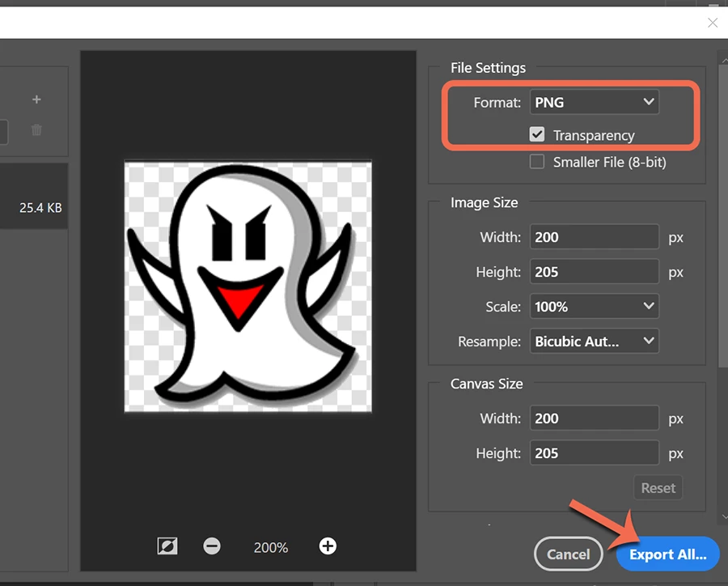Open the Format PNG dropdown

point(595,102)
